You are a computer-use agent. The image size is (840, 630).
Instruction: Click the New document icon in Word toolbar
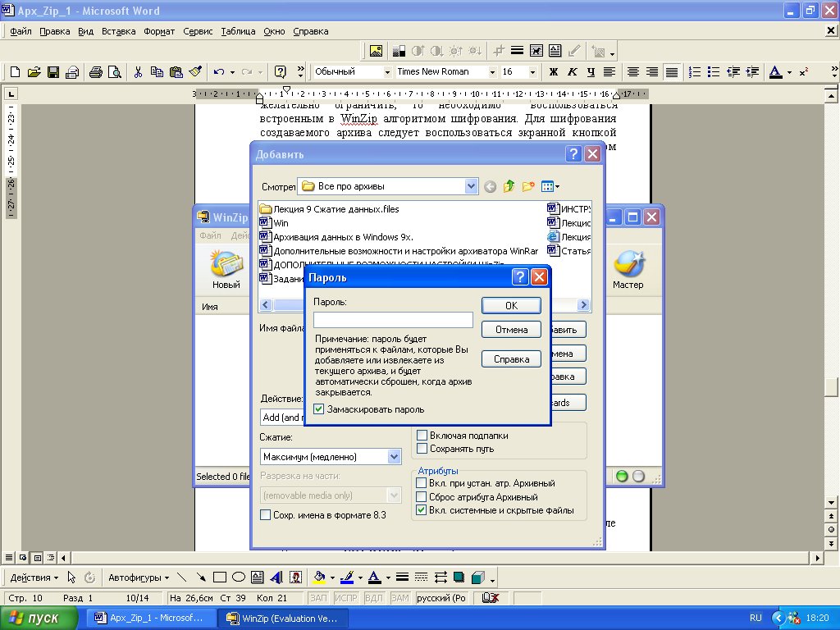(15, 72)
